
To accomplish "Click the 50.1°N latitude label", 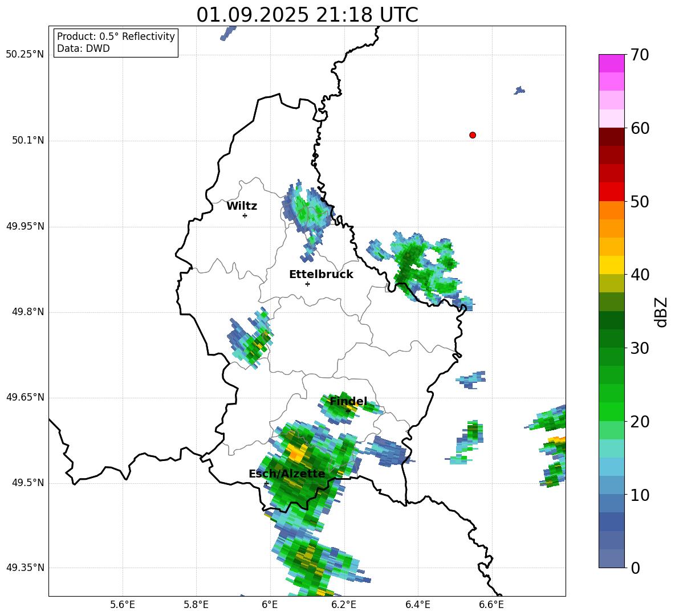I will (x=28, y=140).
